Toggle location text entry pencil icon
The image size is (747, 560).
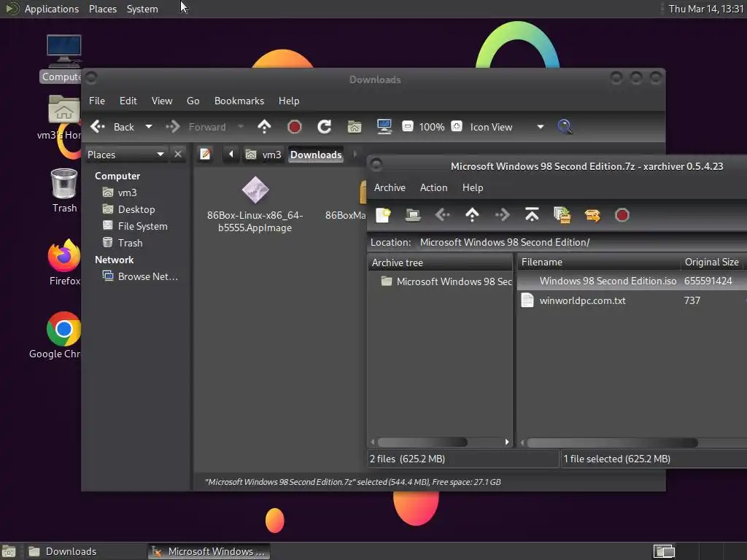pos(205,155)
